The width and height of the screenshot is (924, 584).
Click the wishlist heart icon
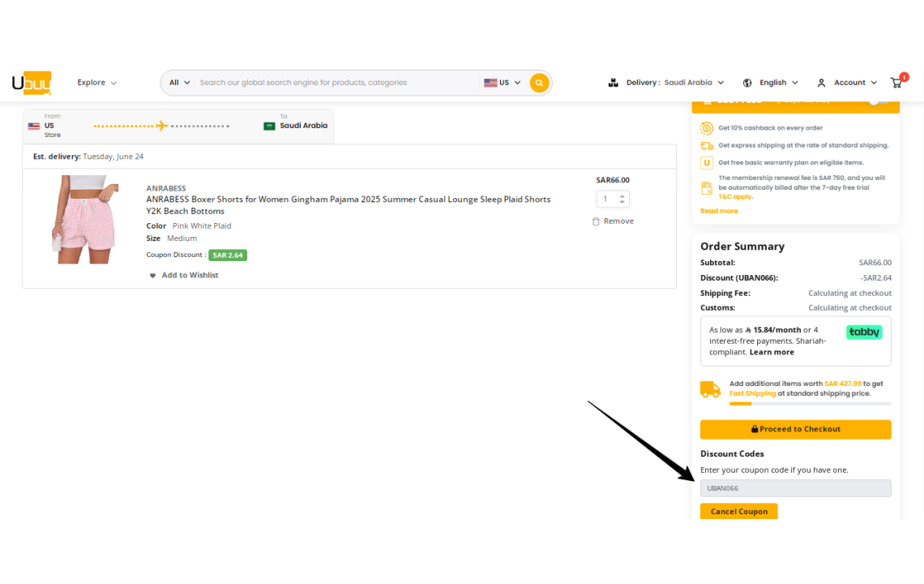[152, 276]
